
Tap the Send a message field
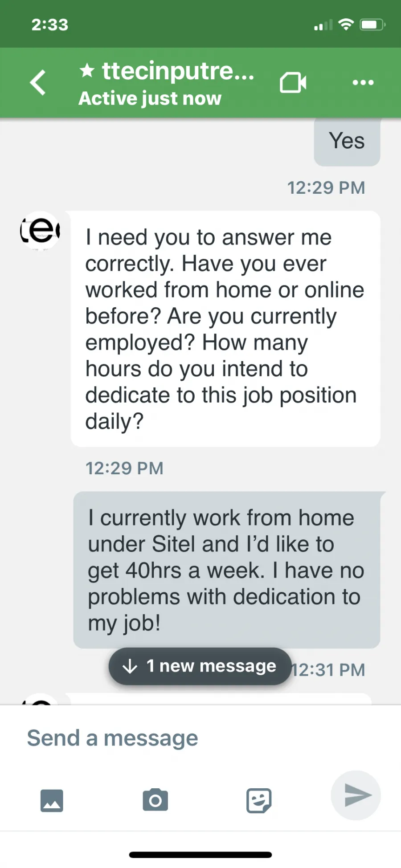[x=200, y=738]
